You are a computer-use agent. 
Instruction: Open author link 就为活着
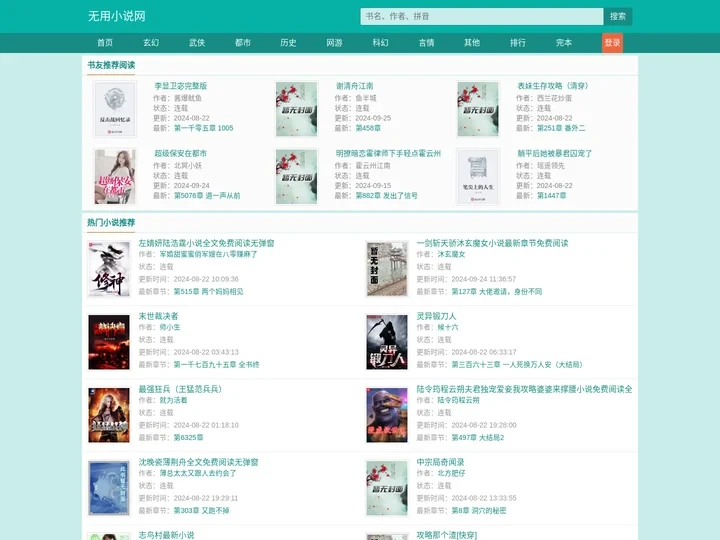[x=173, y=400]
